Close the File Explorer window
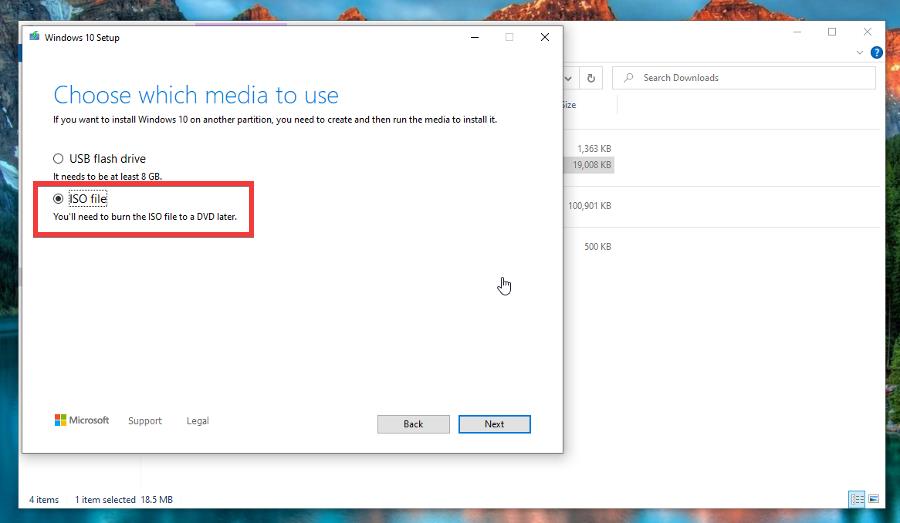Screen dimensions: 900x523 867,32
